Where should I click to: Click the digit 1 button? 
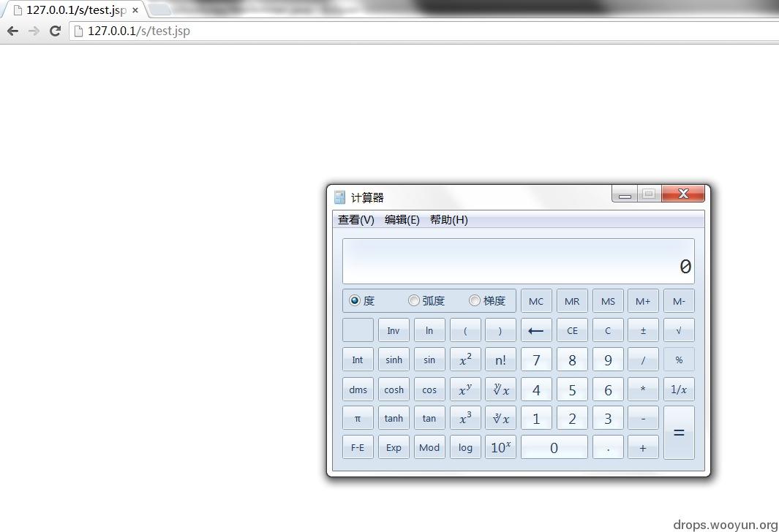(536, 418)
